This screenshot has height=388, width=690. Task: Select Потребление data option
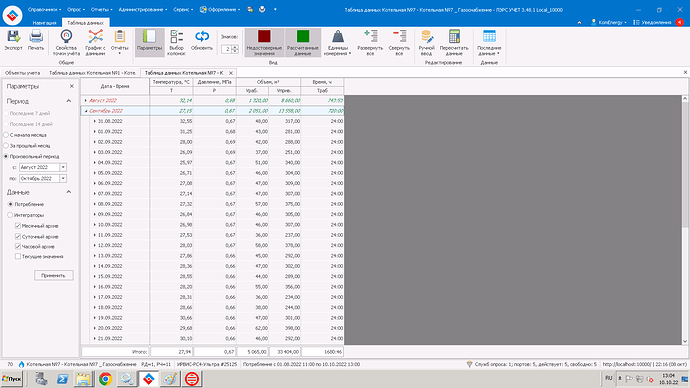tap(10, 205)
